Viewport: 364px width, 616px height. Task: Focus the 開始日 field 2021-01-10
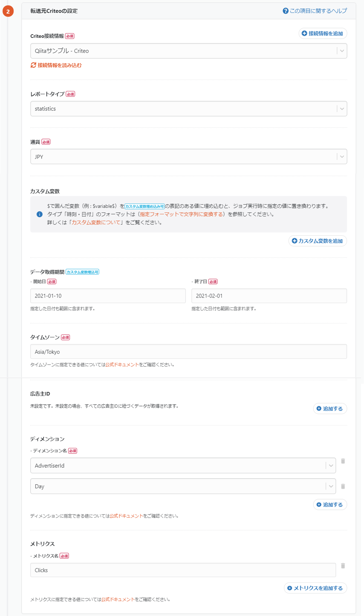(108, 296)
